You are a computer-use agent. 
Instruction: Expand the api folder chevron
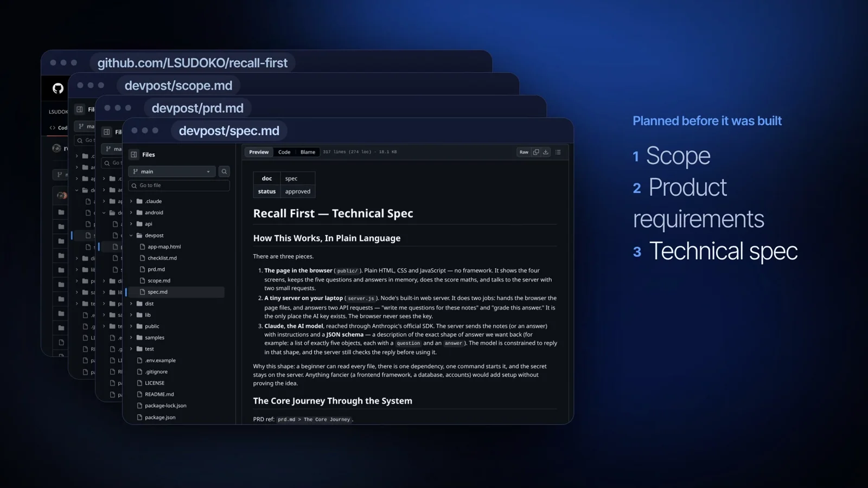(x=131, y=224)
